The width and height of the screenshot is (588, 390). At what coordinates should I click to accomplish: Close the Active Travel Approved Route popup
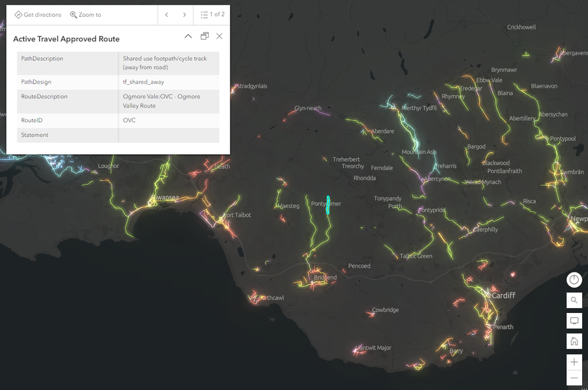tap(219, 36)
